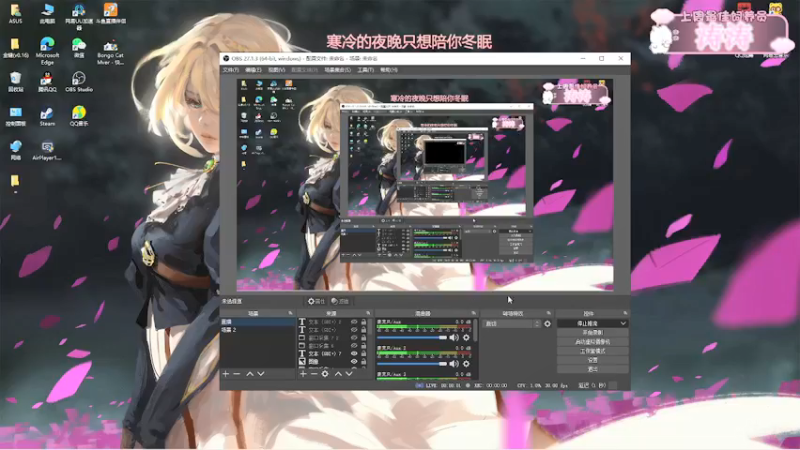Open gear settings for 麦克风/Aux mixer channel
Viewport: 800px width, 450px height.
point(466,337)
